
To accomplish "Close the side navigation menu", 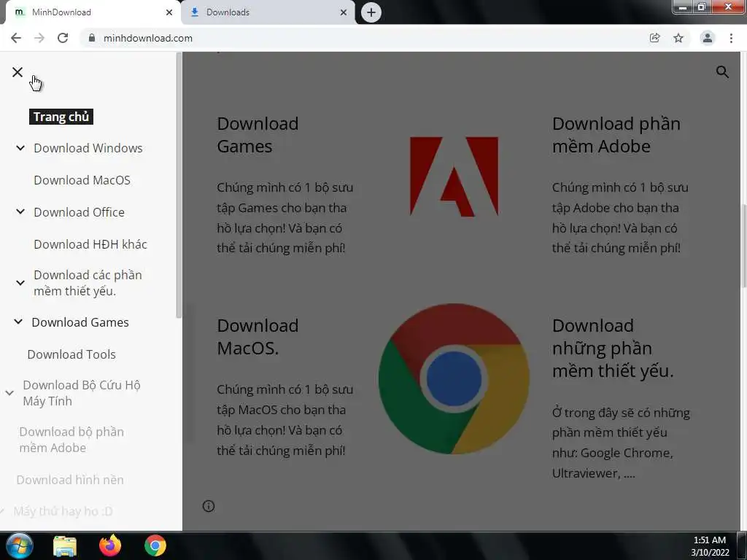I will tap(18, 72).
